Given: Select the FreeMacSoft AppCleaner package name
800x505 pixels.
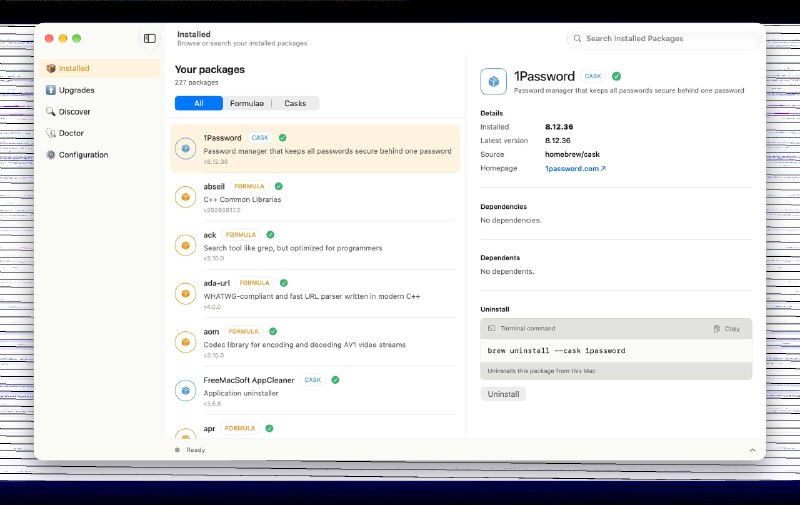Looking at the screenshot, I should [249, 381].
